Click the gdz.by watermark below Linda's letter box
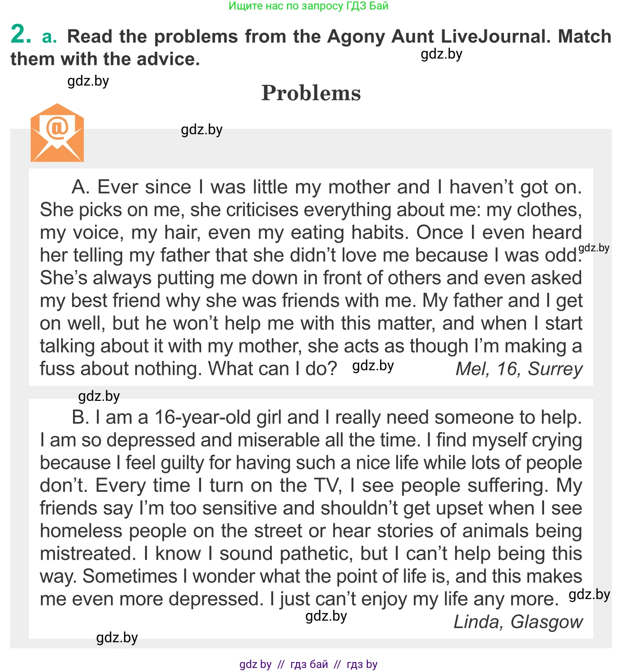This screenshot has height=672, width=618. pos(117,638)
